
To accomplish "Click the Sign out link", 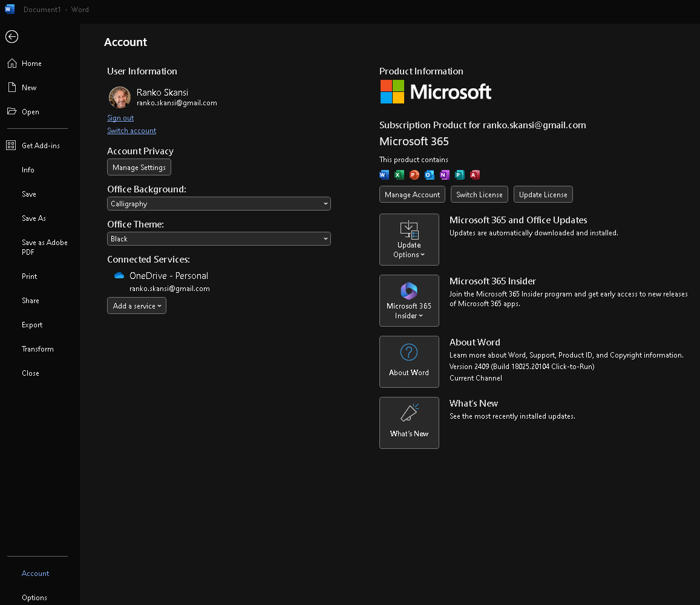I will [120, 118].
